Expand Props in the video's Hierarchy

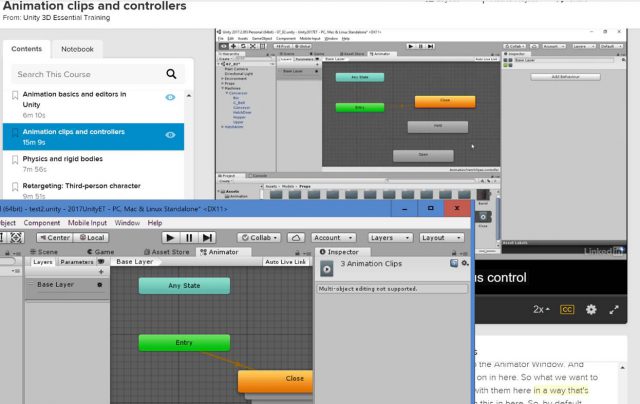point(223,83)
